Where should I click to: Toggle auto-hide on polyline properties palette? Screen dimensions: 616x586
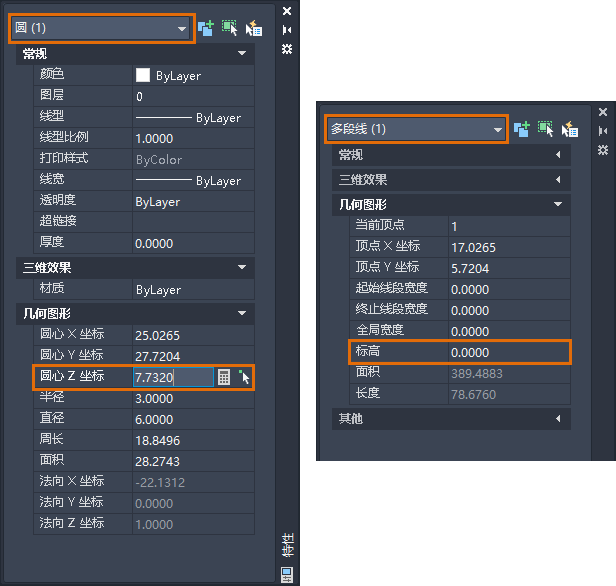pyautogui.click(x=603, y=131)
